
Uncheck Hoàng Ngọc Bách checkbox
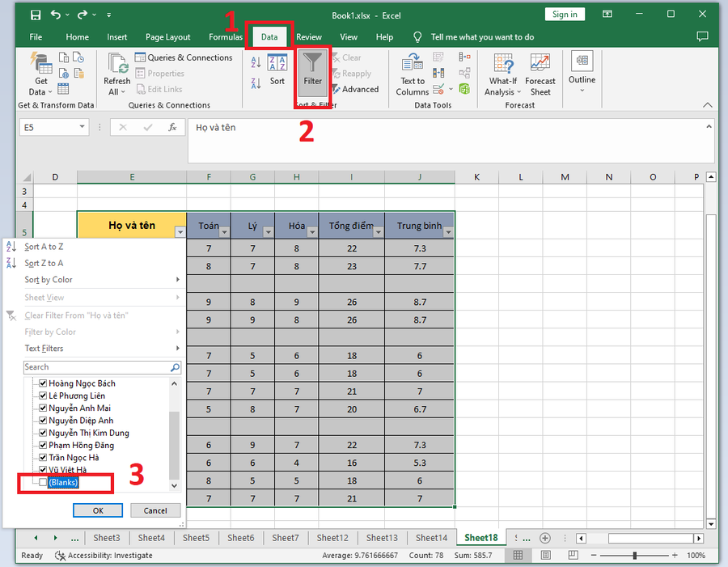tap(43, 383)
